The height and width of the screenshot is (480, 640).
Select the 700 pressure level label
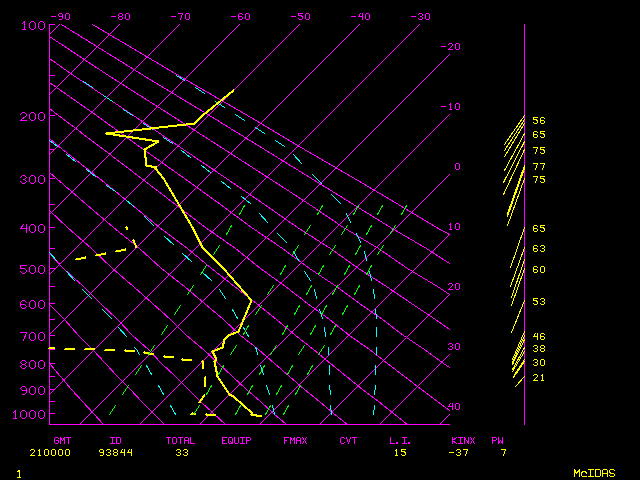(x=33, y=337)
